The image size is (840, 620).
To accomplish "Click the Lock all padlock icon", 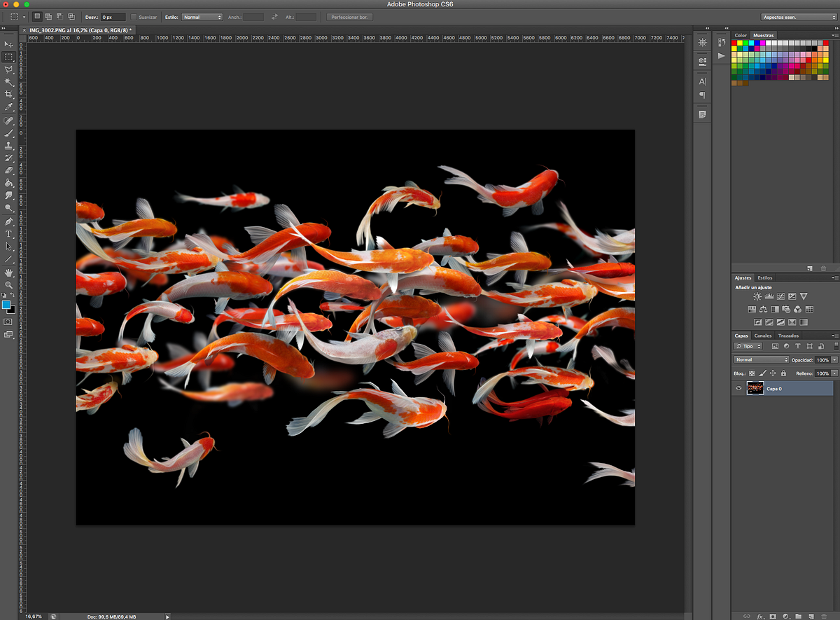I will point(783,373).
